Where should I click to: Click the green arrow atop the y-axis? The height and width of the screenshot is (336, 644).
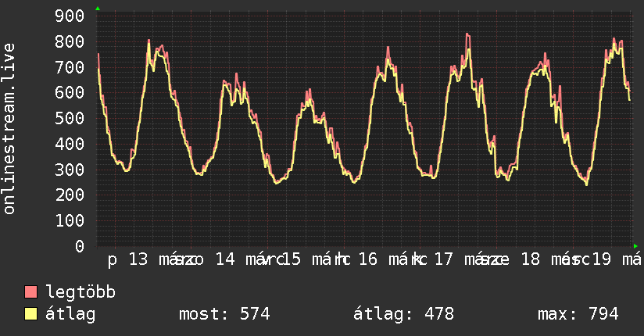pyautogui.click(x=98, y=9)
